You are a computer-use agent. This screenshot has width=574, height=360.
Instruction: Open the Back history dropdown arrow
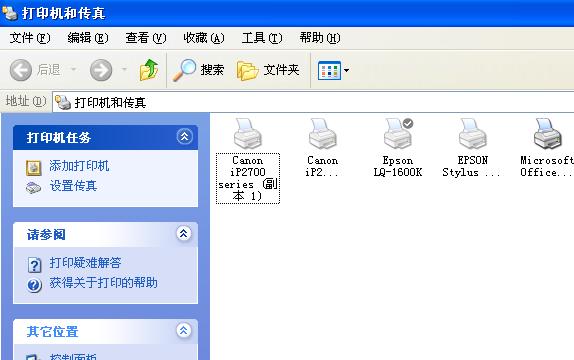click(74, 69)
